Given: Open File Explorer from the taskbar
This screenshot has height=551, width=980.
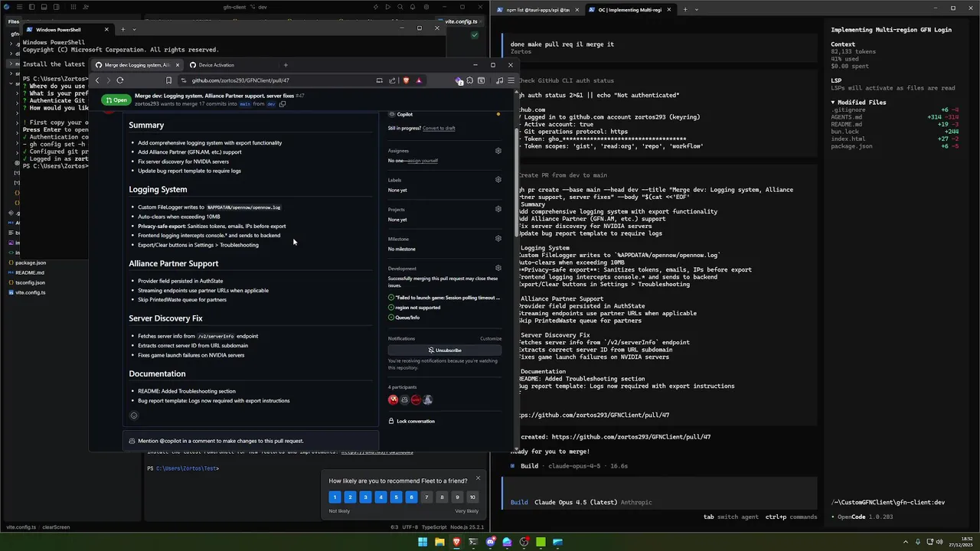Looking at the screenshot, I should [x=439, y=542].
